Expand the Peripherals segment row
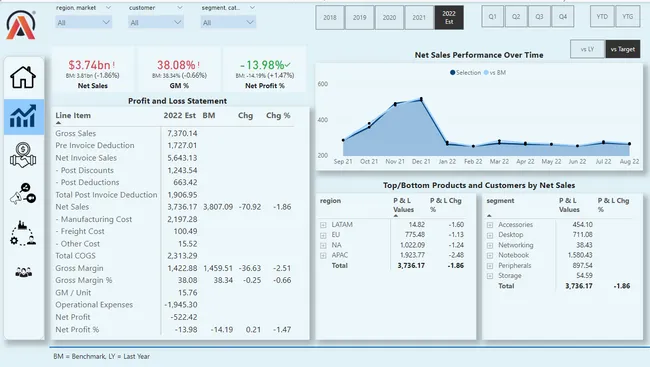 click(x=490, y=266)
